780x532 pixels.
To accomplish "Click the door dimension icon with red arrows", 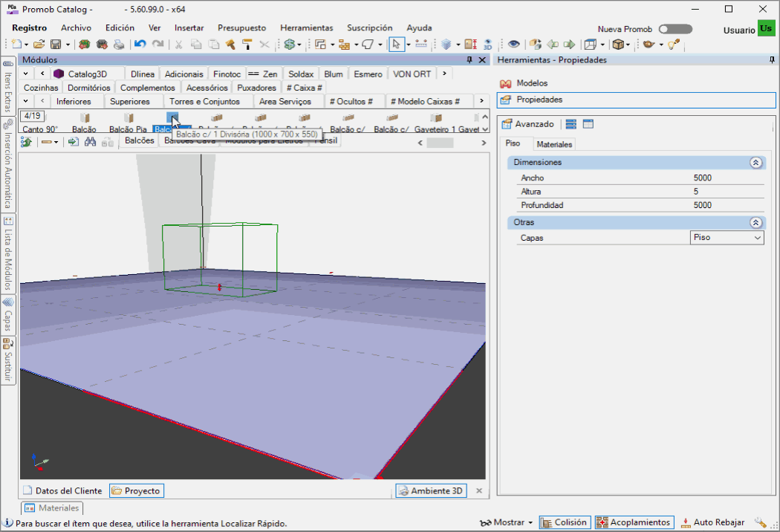I will (470, 45).
